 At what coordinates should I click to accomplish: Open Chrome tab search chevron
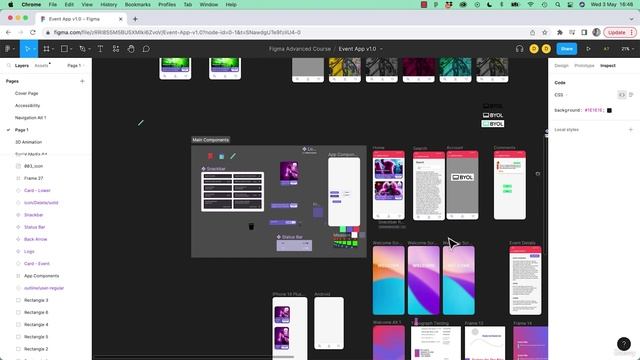632,19
